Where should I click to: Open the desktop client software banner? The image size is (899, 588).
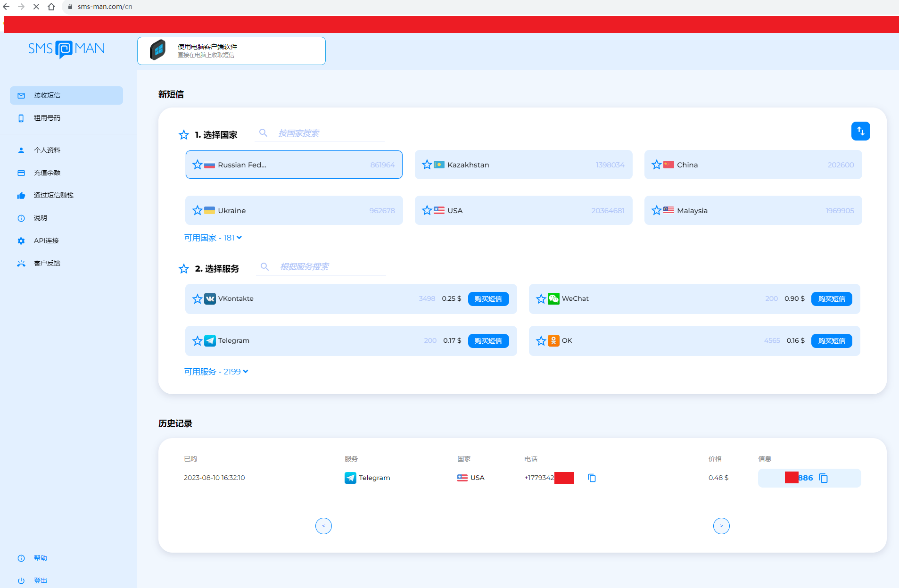coord(231,51)
